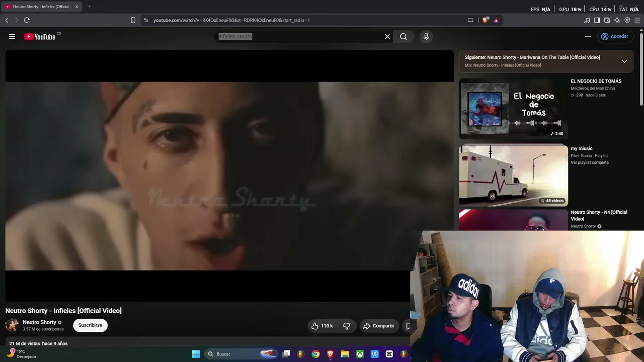644x362 pixels.
Task: Open the EL NEGOCIO DE TOMÁS title
Action: [x=596, y=81]
